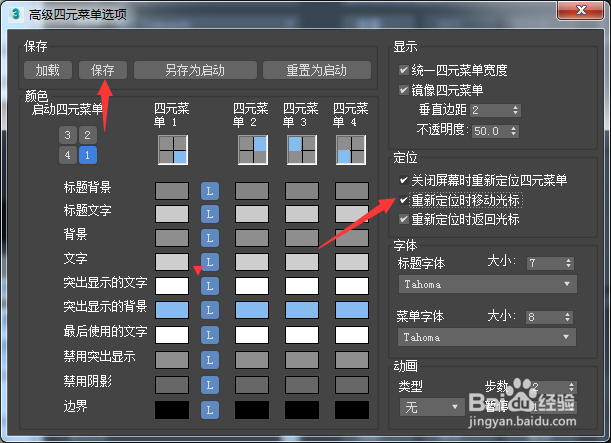Select starting quad number 4
The image size is (611, 443).
[68, 155]
